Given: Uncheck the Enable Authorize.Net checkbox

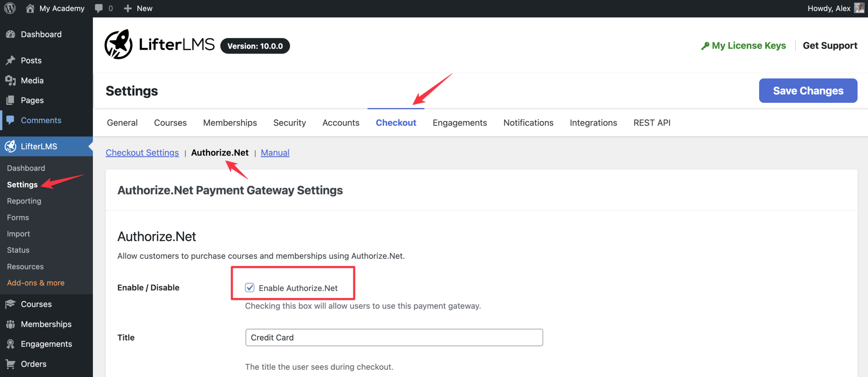Looking at the screenshot, I should (x=250, y=287).
